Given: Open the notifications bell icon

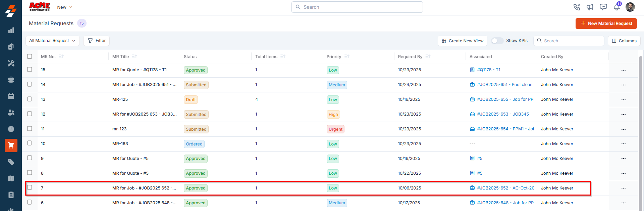Looking at the screenshot, I should point(617,7).
